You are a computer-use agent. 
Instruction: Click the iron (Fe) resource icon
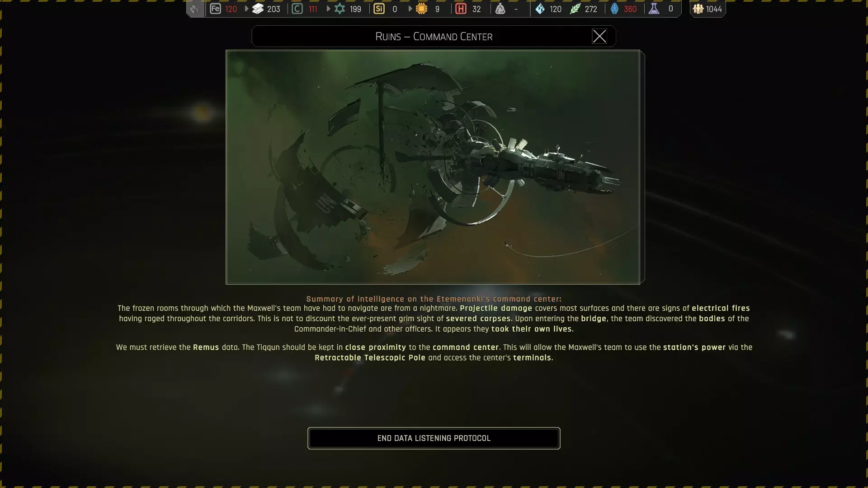[x=215, y=9]
